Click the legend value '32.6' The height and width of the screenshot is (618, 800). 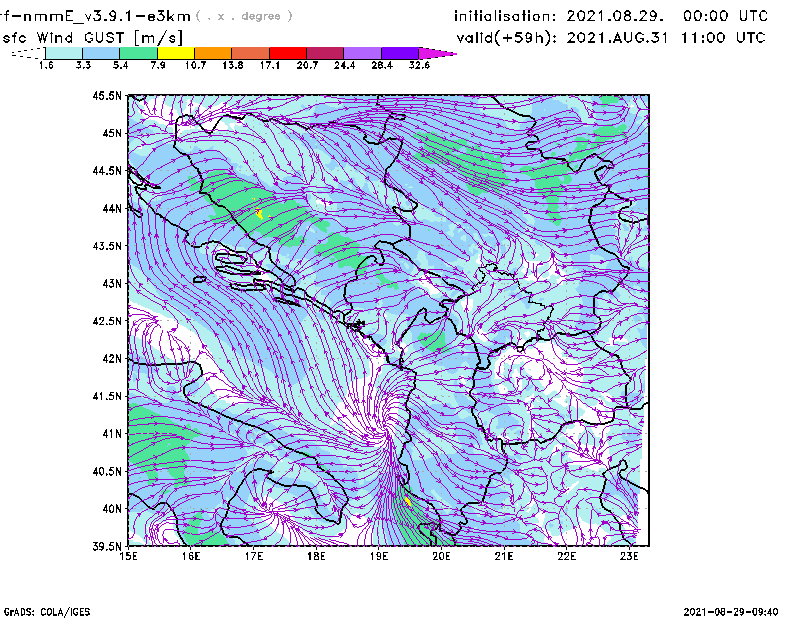coord(419,65)
